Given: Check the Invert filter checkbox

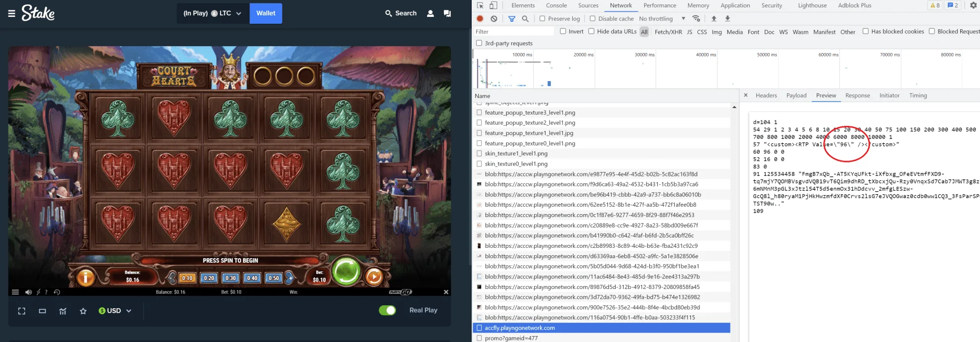Looking at the screenshot, I should (563, 31).
